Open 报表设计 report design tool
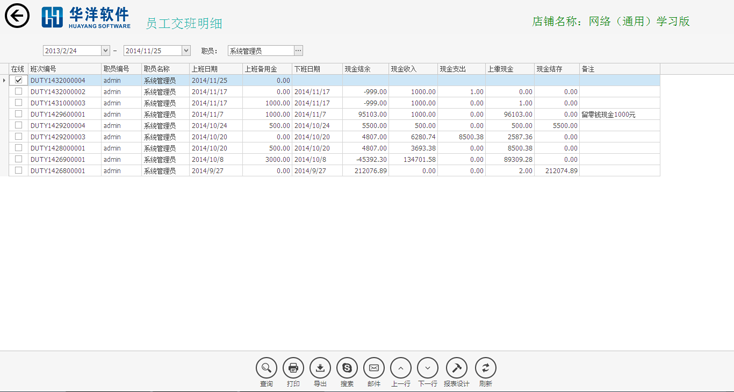The width and height of the screenshot is (734, 392). tap(456, 368)
